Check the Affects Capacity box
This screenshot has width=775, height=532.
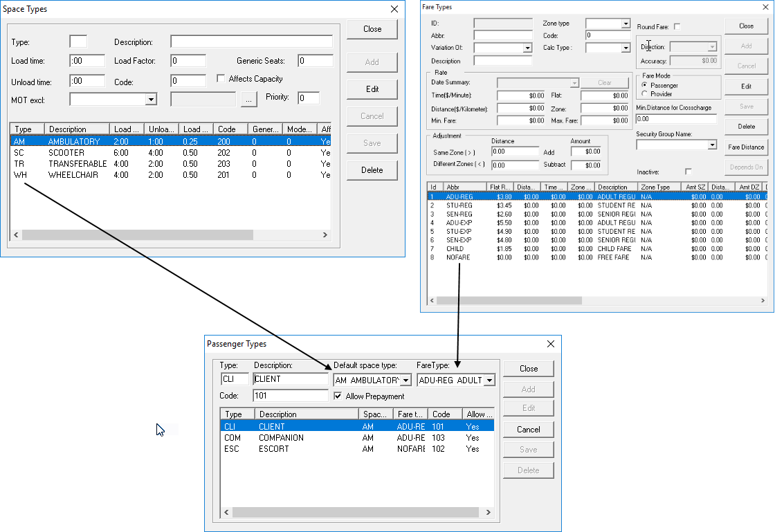coord(219,77)
